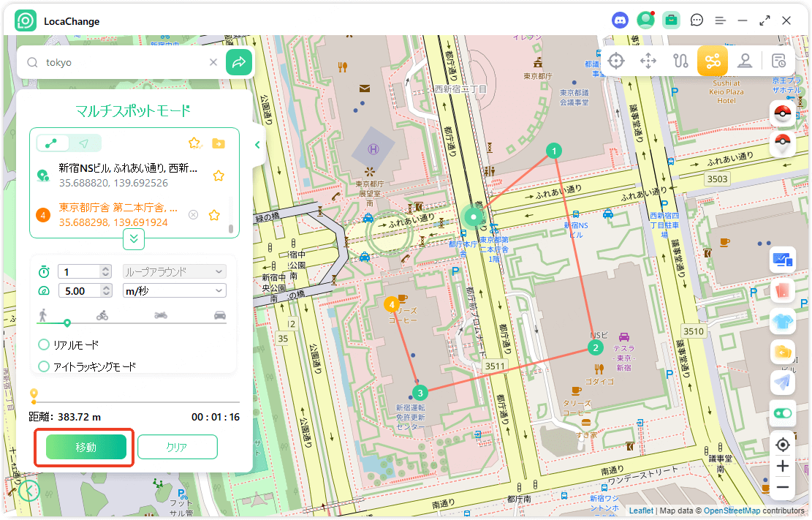
Task: Zoom in on the map
Action: [x=783, y=466]
